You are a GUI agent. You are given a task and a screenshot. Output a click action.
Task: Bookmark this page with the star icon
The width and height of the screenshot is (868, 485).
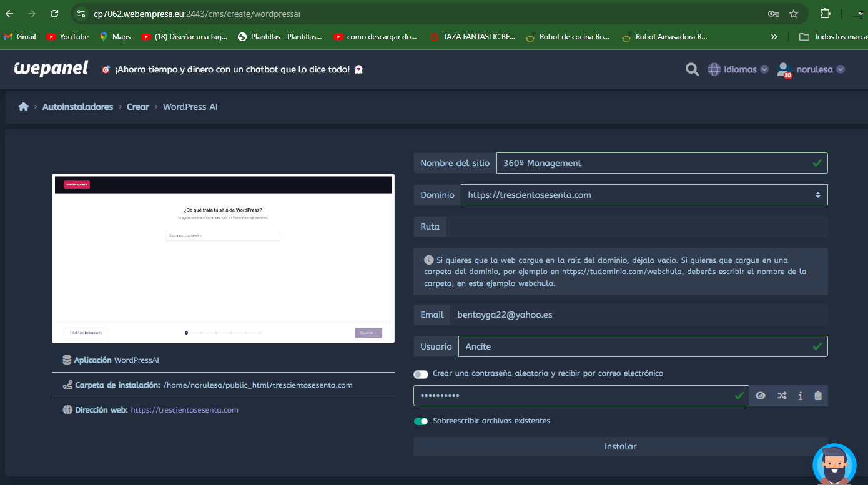tap(794, 14)
